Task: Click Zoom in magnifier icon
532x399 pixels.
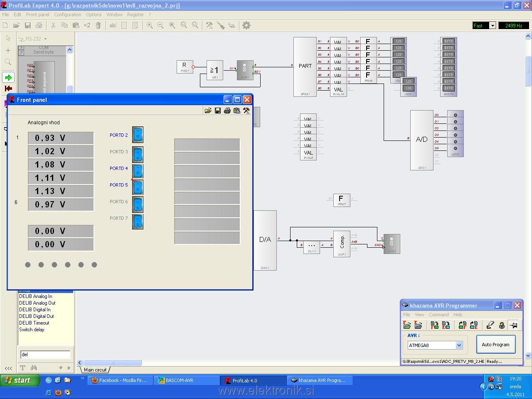Action: coord(150,25)
